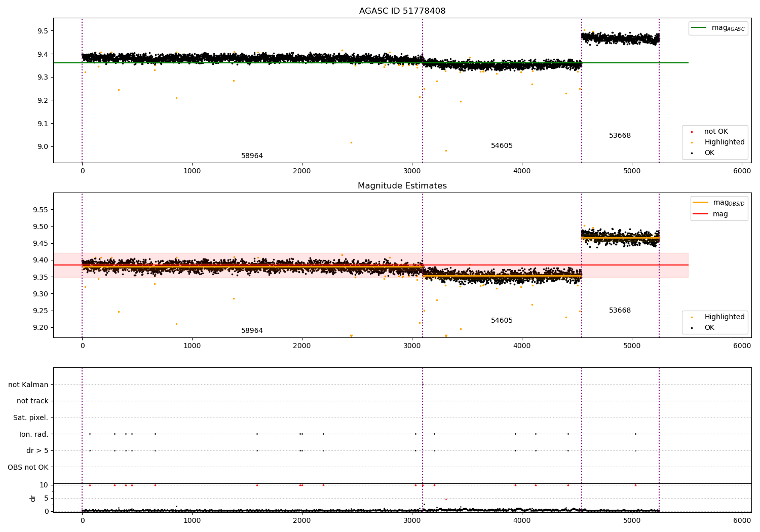Click the 'Ion. rad.' axis label
The image size is (760, 532).
coord(34,434)
